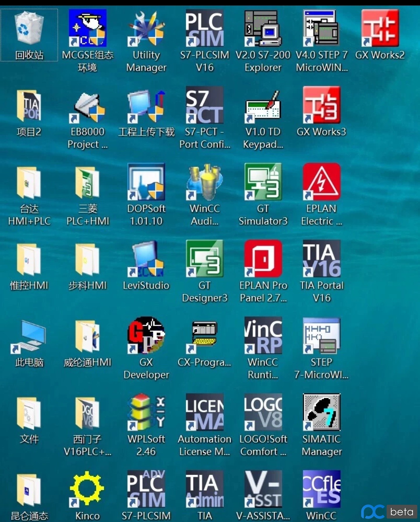Image resolution: width=420 pixels, height=522 pixels.
Task: Open V4.0 STEP 7 MicroWIN shortcut
Action: 321,28
